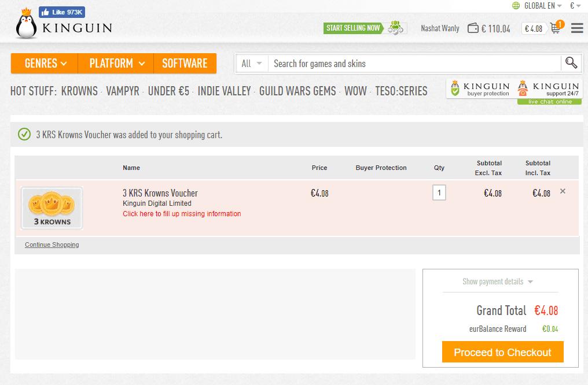Open INDIE VALLEY link
This screenshot has height=385, width=588.
(x=224, y=91)
